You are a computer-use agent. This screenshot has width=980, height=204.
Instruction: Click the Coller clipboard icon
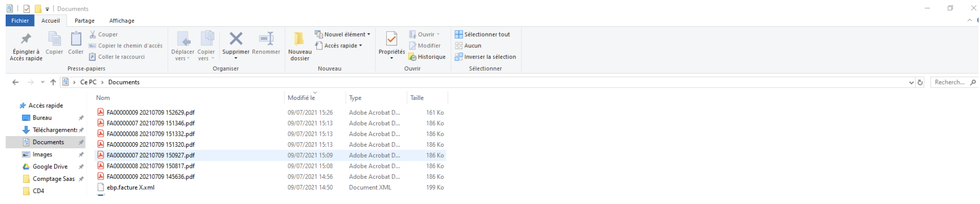(x=76, y=39)
